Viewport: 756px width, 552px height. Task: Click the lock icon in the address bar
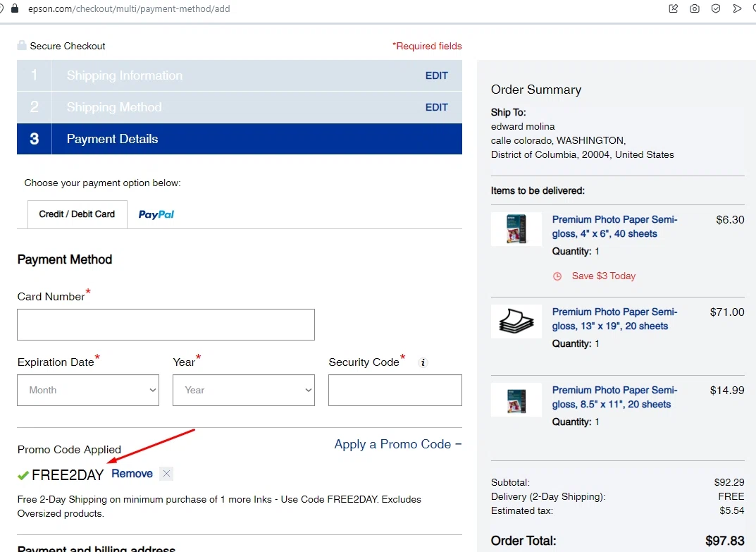click(15, 8)
